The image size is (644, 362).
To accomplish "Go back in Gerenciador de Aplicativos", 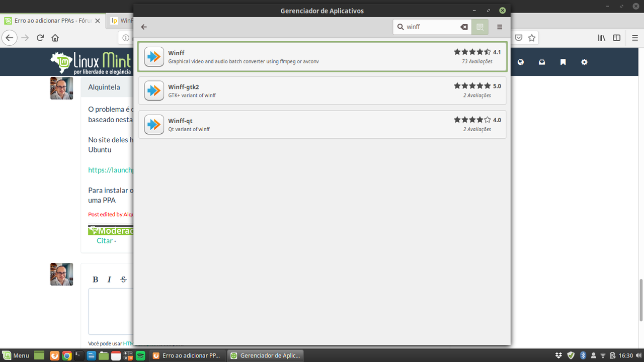I will [144, 27].
